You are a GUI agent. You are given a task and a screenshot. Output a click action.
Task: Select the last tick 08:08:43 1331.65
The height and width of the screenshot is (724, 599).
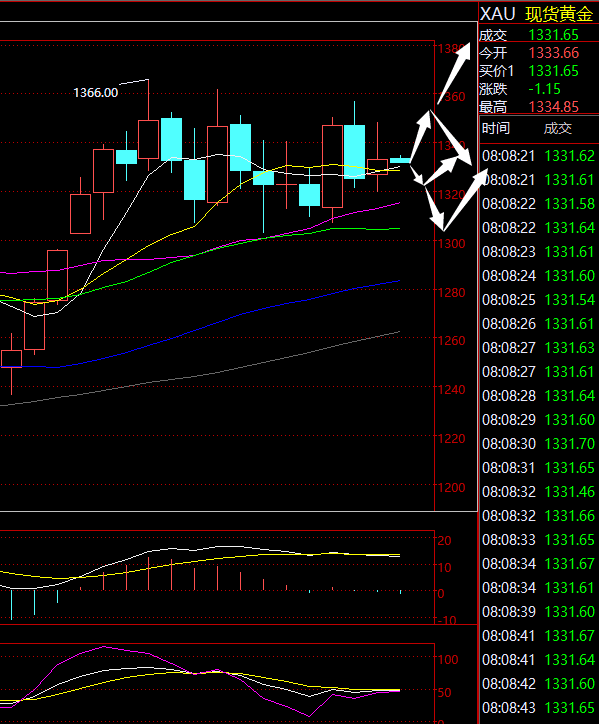[538, 708]
